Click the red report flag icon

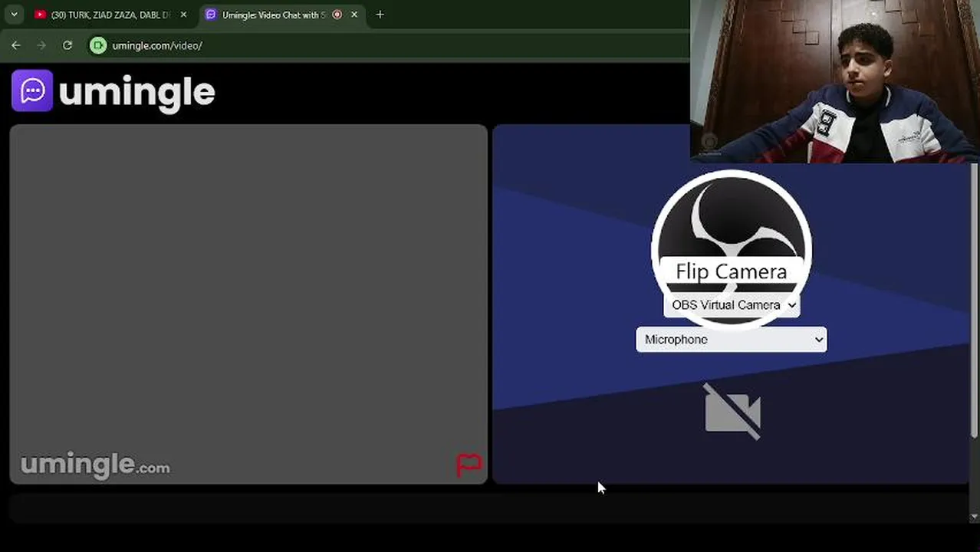click(469, 464)
